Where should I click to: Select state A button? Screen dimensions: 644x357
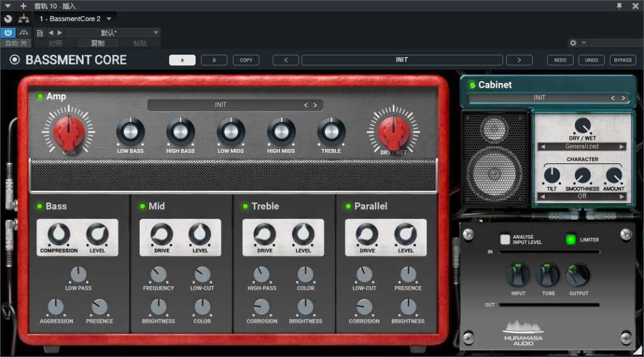182,60
